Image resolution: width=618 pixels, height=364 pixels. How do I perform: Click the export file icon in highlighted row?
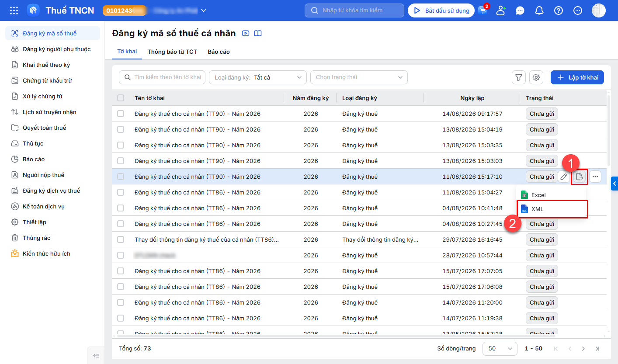tap(580, 177)
